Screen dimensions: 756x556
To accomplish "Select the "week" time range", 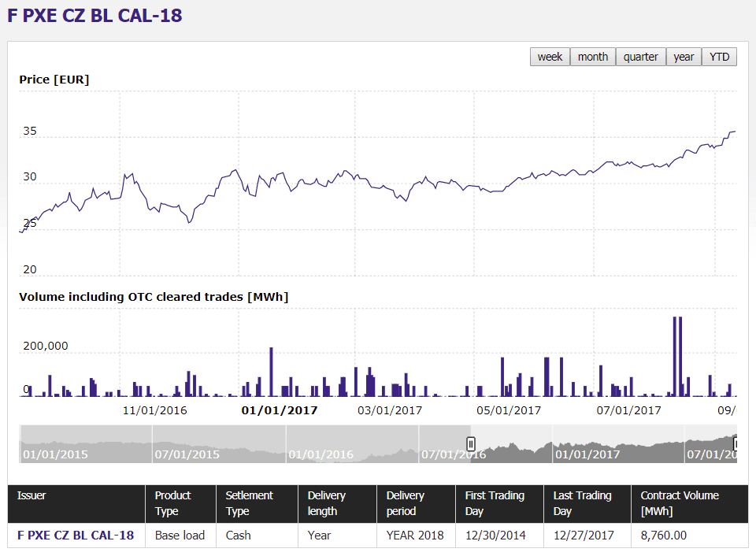I will 550,56.
